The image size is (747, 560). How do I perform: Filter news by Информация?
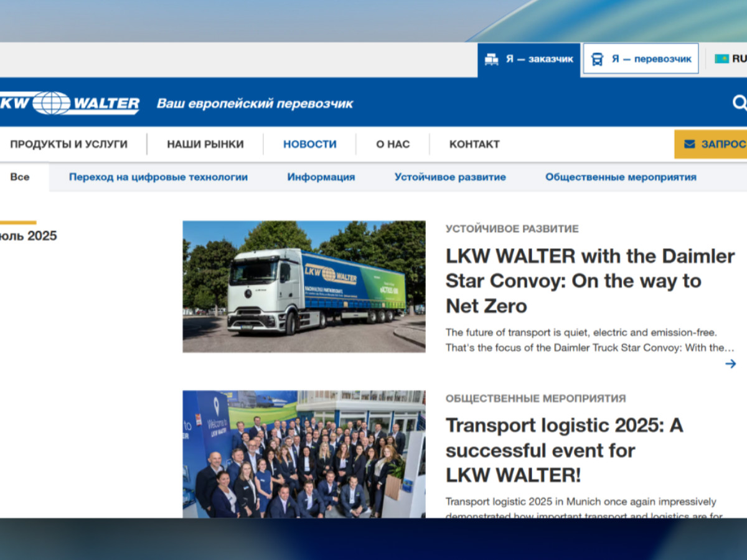click(x=321, y=177)
